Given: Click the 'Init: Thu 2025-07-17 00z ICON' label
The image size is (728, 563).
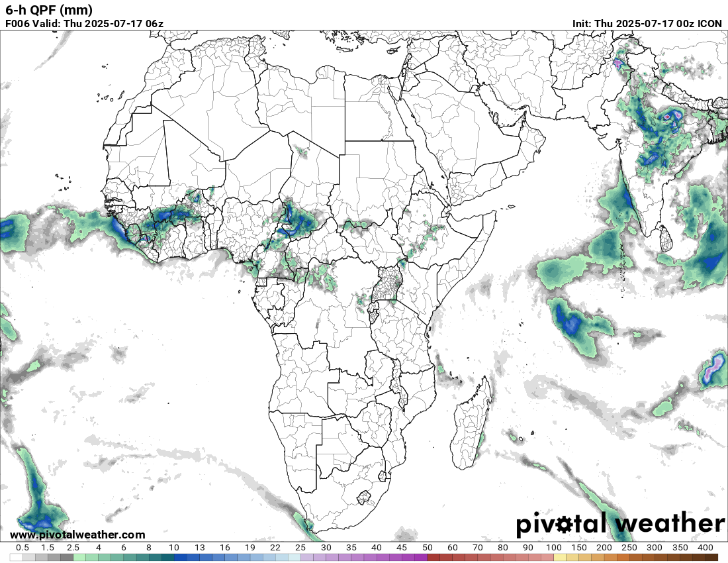Looking at the screenshot, I should click(x=647, y=24).
